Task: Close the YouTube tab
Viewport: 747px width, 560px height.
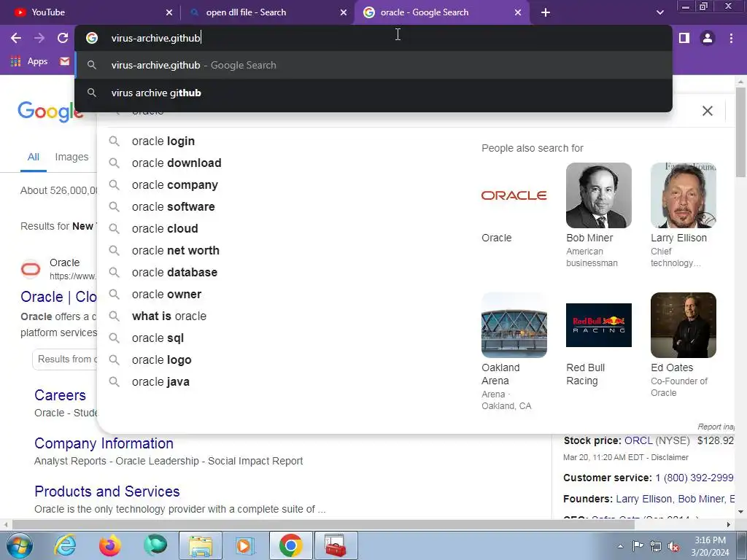Action: (x=169, y=12)
